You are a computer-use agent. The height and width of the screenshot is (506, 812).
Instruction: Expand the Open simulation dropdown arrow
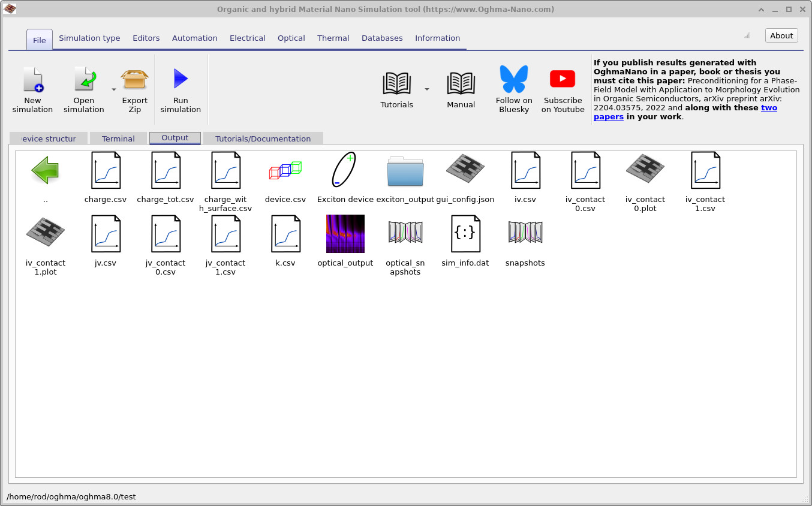[x=113, y=88]
